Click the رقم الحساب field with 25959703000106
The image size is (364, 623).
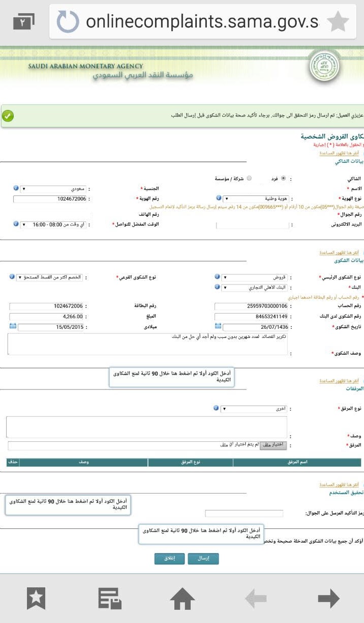(252, 306)
